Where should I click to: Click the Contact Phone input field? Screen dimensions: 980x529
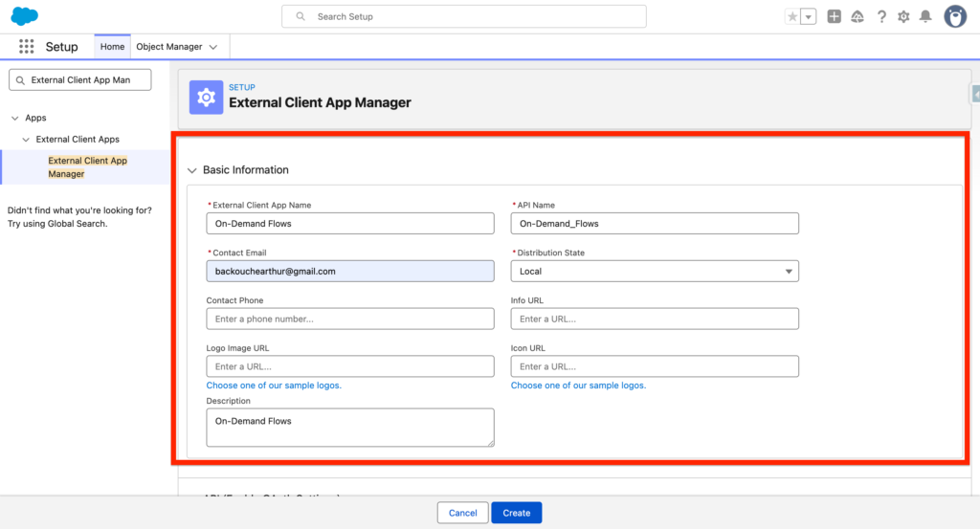[350, 319]
